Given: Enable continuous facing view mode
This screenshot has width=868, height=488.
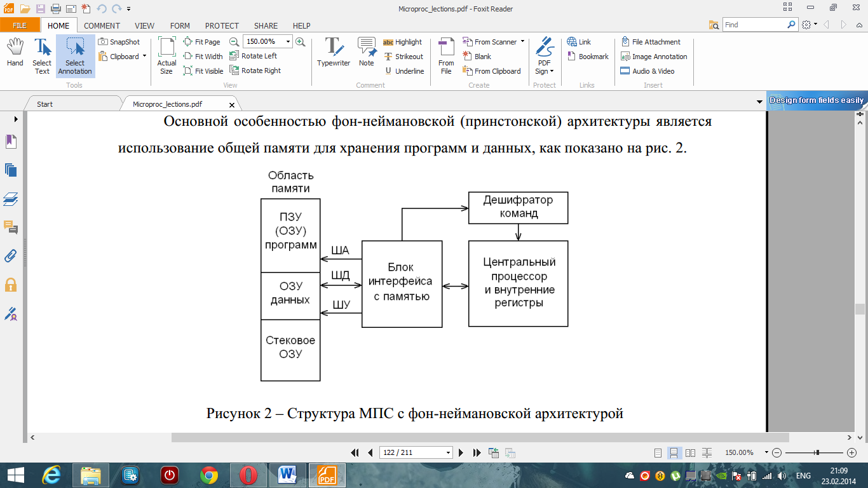Looking at the screenshot, I should click(707, 453).
